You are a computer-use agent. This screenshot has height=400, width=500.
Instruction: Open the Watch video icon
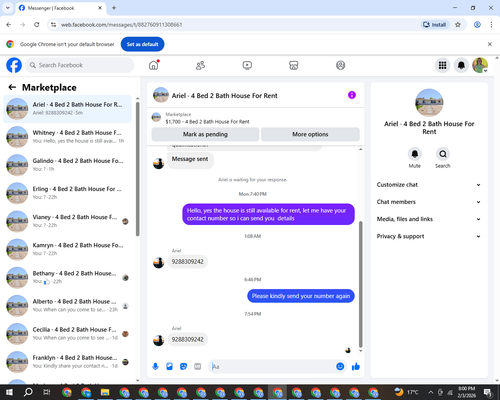[247, 65]
